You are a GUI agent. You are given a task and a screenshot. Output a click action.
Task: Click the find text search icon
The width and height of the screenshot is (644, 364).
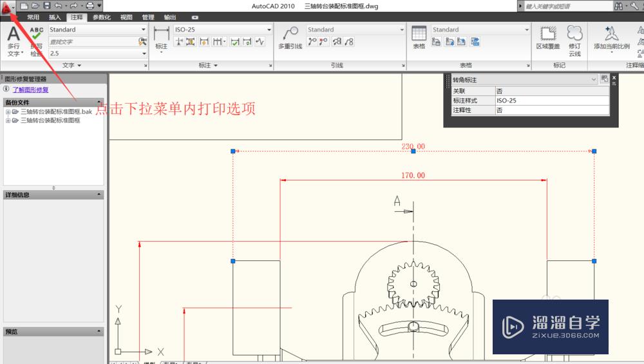pos(142,41)
